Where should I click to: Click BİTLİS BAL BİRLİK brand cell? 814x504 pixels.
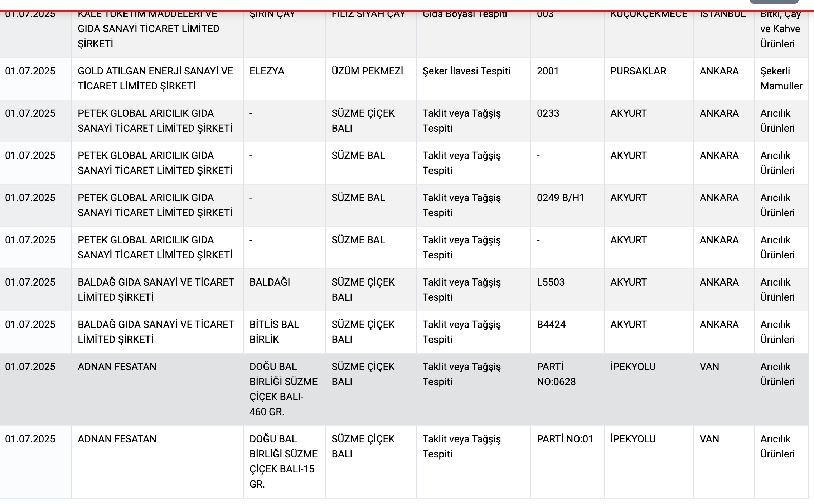[285, 332]
